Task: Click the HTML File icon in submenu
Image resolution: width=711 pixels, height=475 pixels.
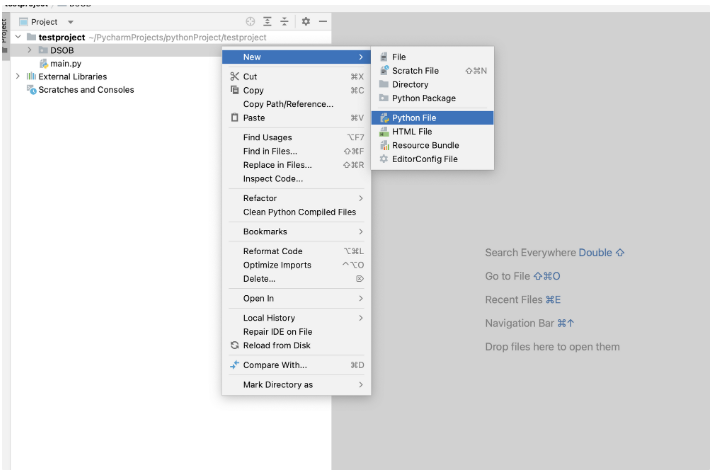Action: (x=384, y=131)
